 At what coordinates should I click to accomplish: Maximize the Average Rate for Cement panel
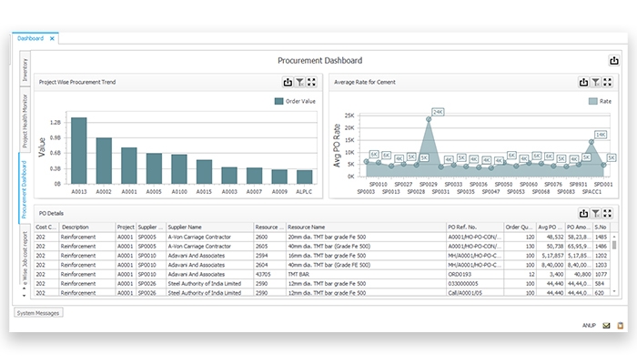click(x=607, y=82)
